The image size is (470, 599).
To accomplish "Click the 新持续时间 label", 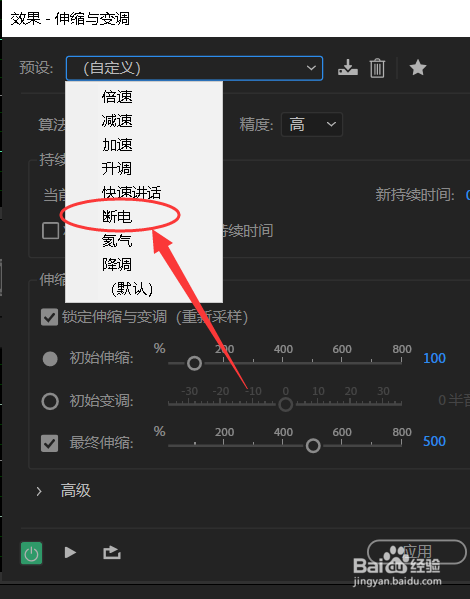I will [415, 195].
